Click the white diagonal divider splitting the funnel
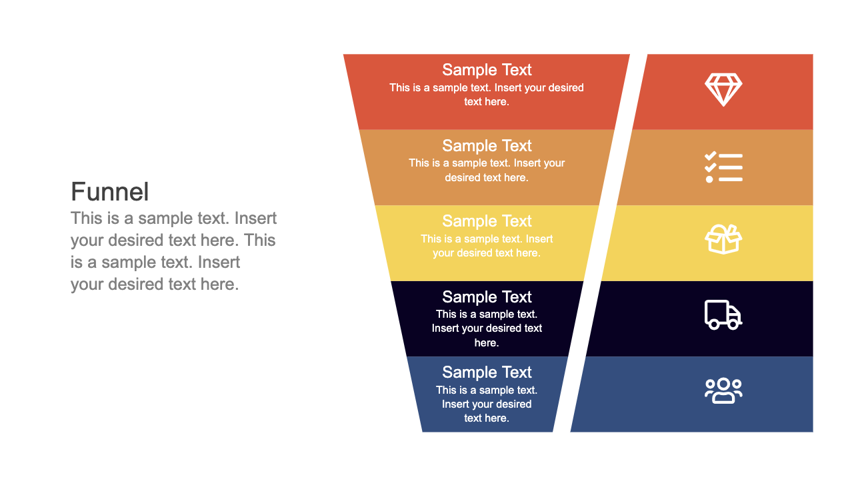Viewport: 868px width, 489px height. pos(601,243)
